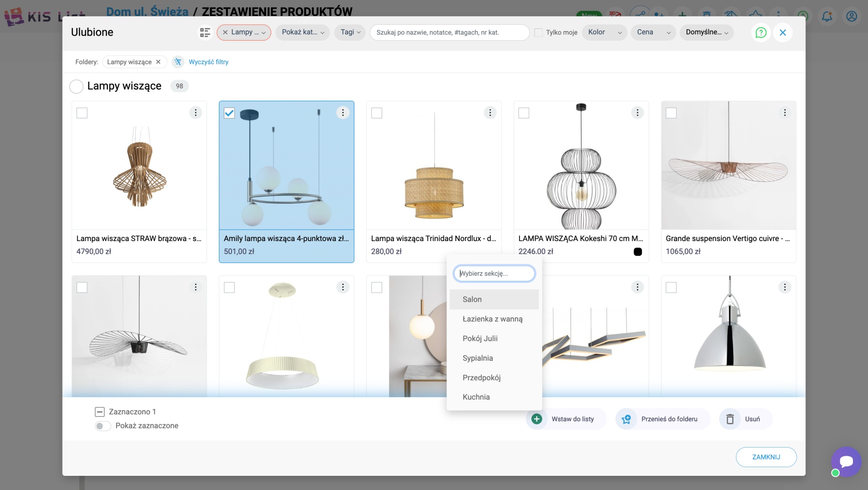Click the trash icon to delete selected
Screen dimensions: 868x490
730,419
